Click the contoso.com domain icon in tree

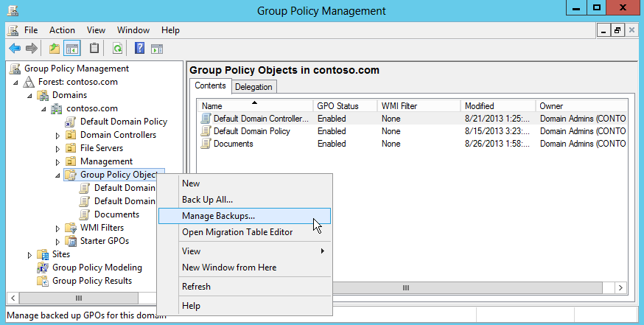[x=57, y=108]
